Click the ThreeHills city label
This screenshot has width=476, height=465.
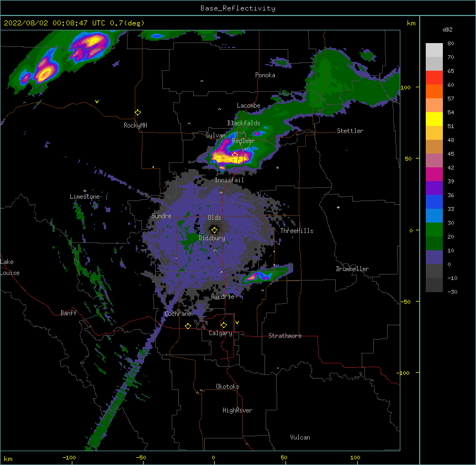[297, 231]
